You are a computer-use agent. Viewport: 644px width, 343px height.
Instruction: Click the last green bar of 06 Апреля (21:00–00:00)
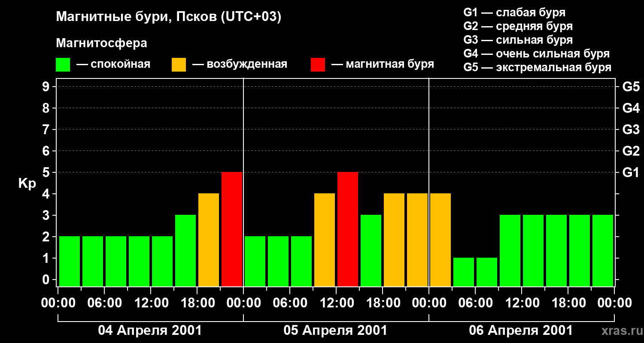603,251
